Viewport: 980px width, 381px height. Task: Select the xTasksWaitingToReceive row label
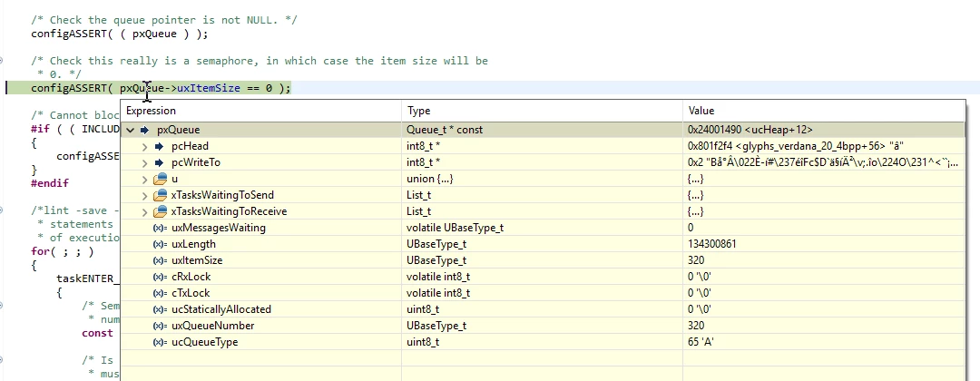229,211
